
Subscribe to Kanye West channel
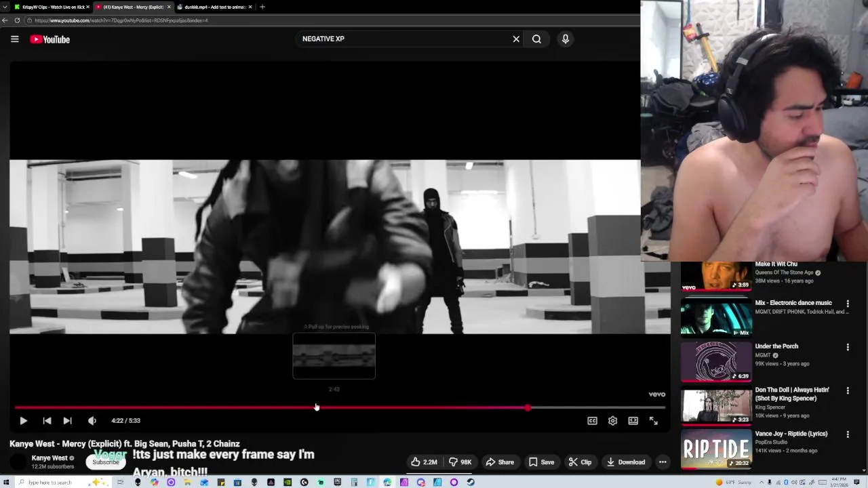pyautogui.click(x=106, y=462)
